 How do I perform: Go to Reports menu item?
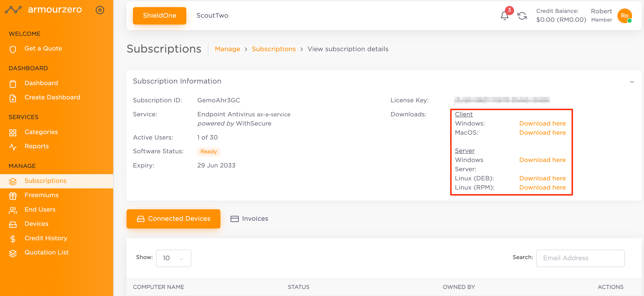(57, 146)
